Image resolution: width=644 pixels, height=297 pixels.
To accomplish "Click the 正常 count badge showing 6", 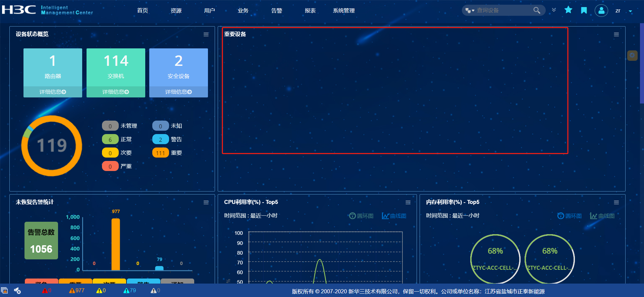I will click(x=110, y=139).
